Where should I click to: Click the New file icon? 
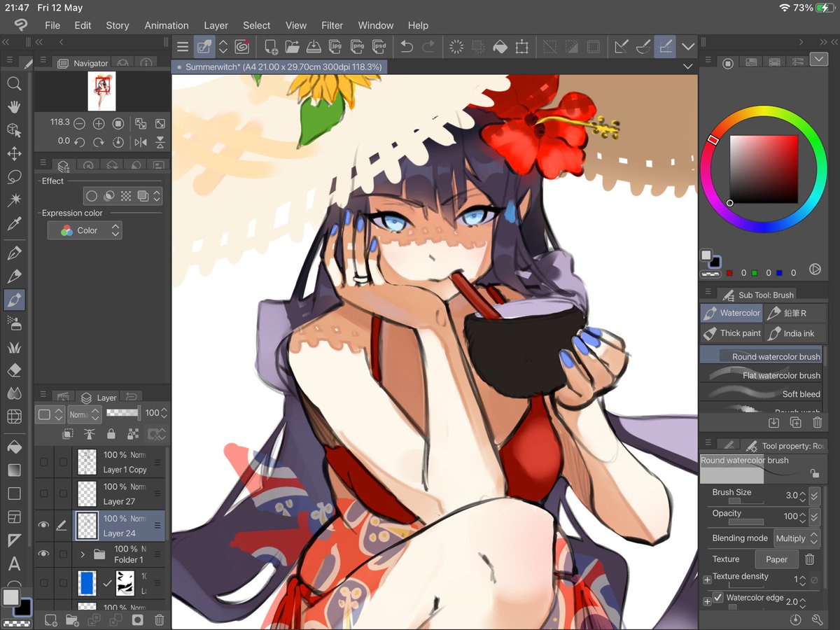(270, 47)
